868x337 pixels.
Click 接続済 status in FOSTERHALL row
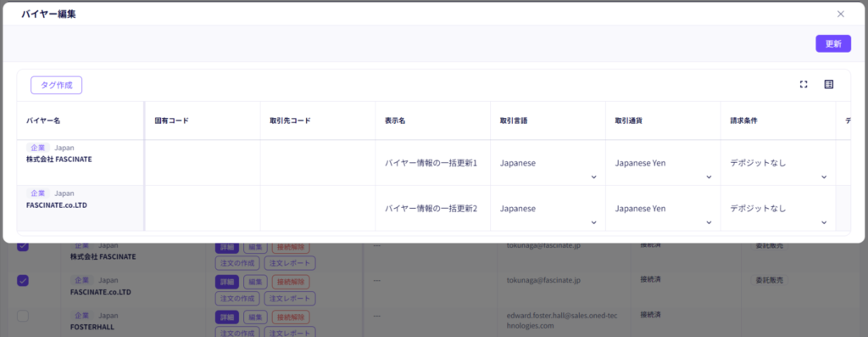coord(650,315)
